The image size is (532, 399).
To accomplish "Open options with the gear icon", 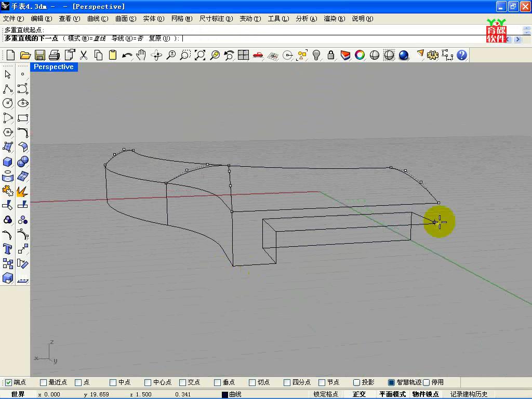I will tap(433, 55).
